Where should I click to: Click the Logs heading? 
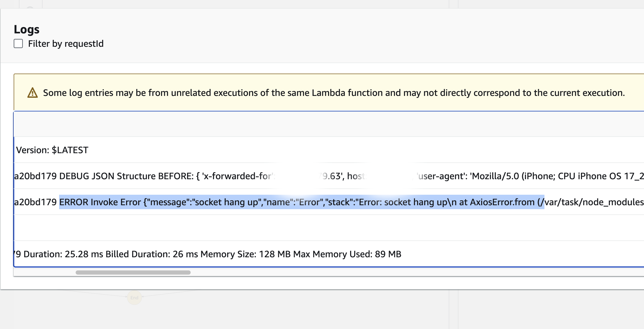(27, 29)
